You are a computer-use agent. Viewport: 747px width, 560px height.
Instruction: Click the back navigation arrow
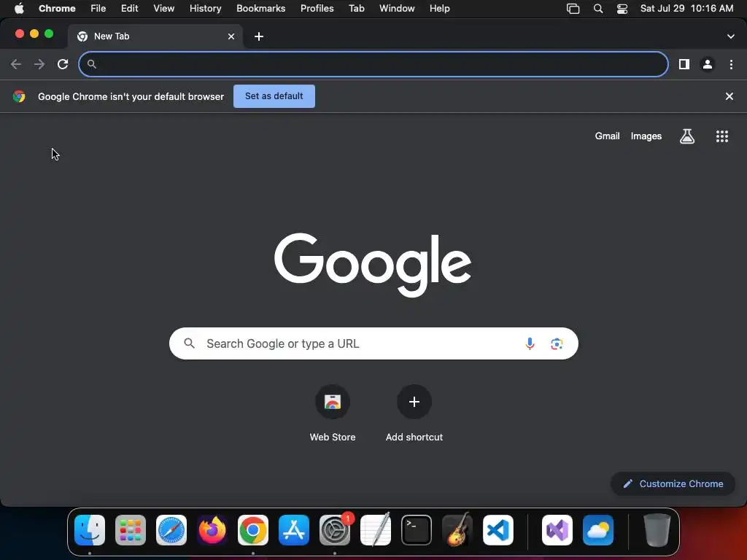(x=16, y=64)
